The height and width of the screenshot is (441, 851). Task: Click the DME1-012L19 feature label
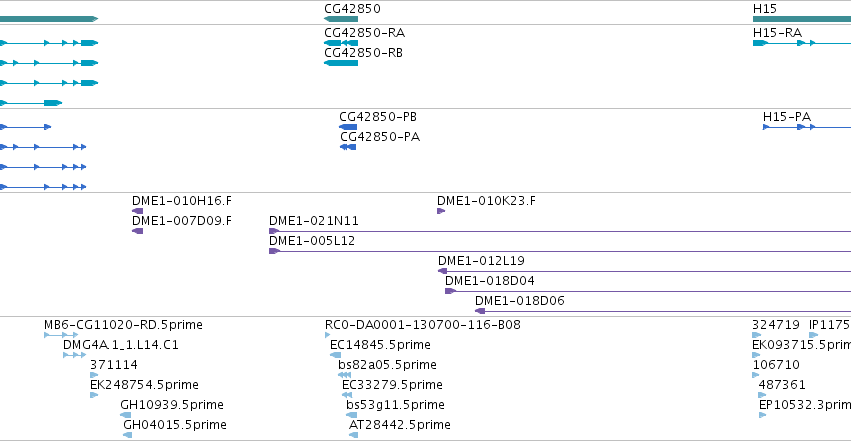tap(481, 260)
